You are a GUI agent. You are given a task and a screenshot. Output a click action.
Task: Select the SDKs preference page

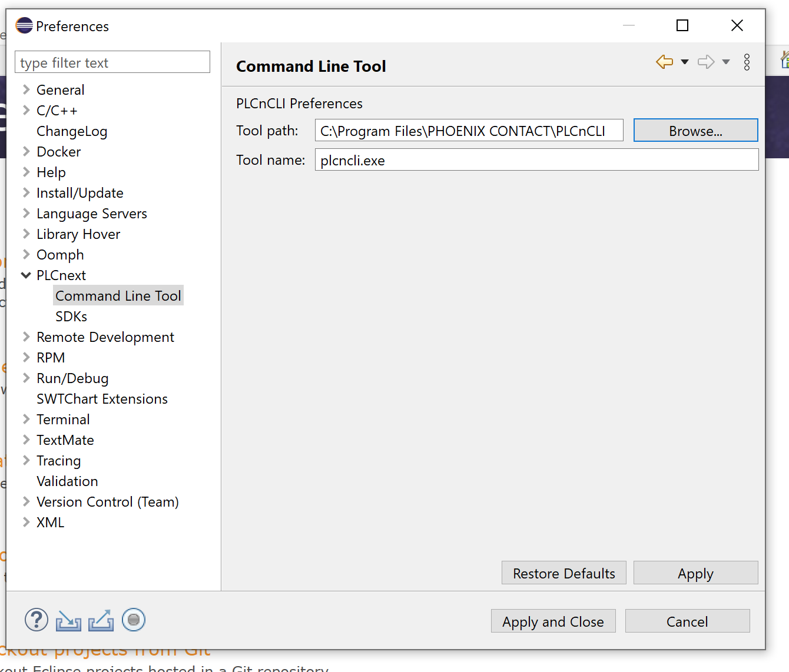pyautogui.click(x=71, y=317)
